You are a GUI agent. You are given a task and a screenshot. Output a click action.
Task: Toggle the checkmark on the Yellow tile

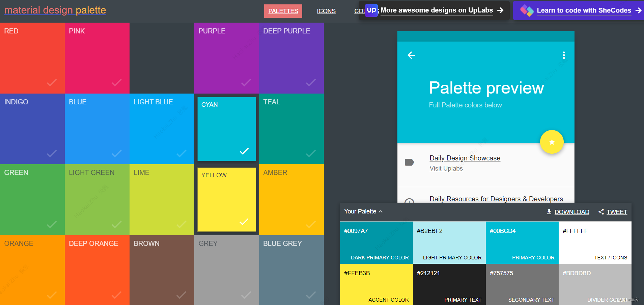[244, 222]
